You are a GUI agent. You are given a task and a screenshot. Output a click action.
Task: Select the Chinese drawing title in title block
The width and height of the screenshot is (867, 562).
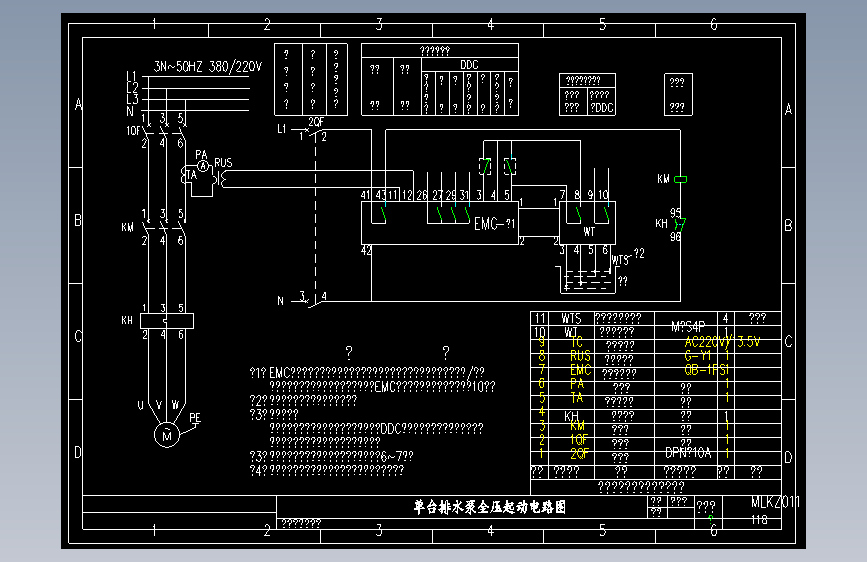[x=489, y=507]
